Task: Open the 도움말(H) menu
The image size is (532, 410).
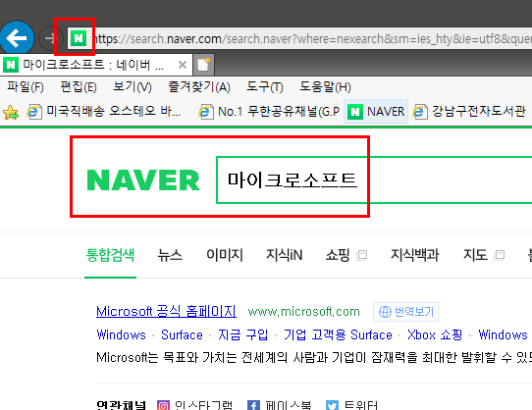Action: 325,87
